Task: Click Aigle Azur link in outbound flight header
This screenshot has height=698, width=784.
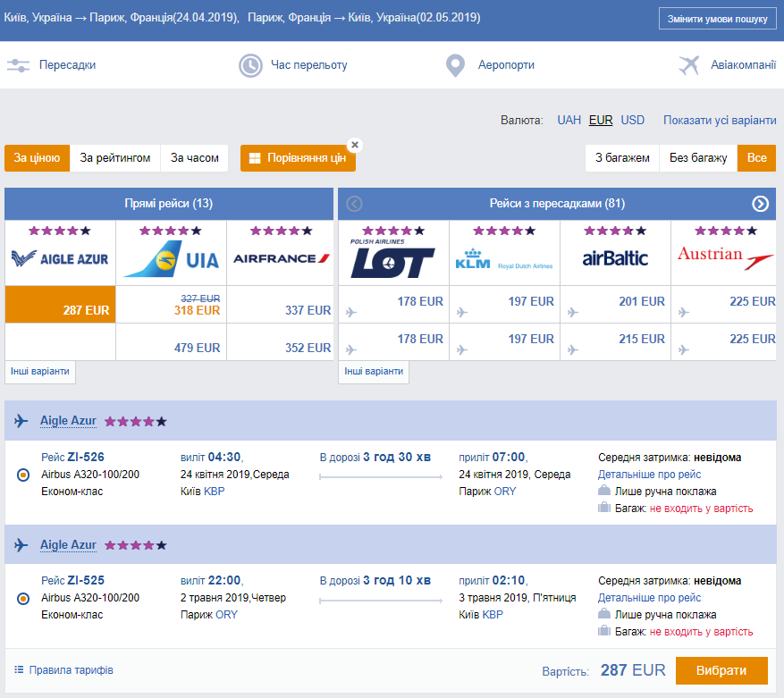Action: point(68,421)
